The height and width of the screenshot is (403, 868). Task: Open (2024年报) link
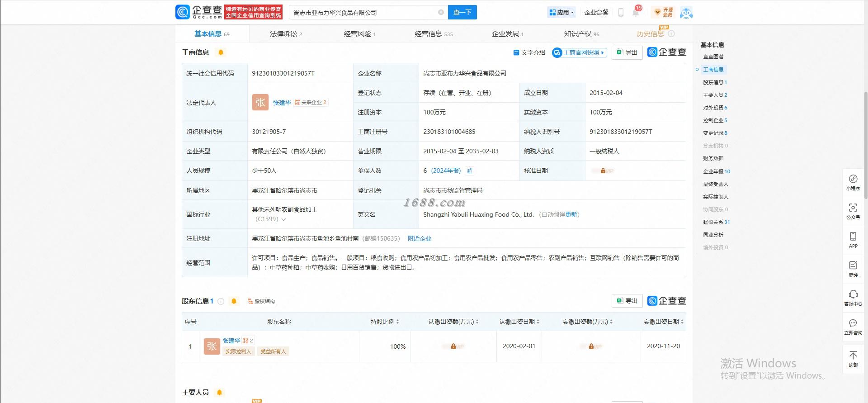click(x=446, y=171)
